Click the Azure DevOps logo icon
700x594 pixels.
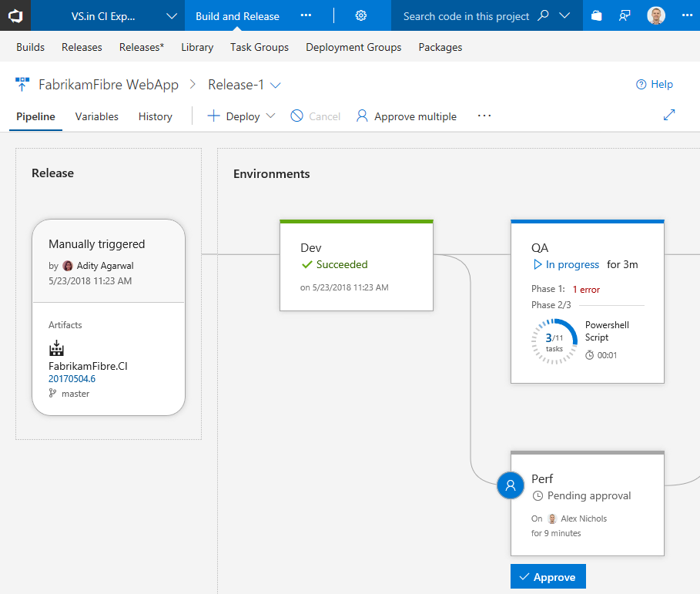coord(15,15)
